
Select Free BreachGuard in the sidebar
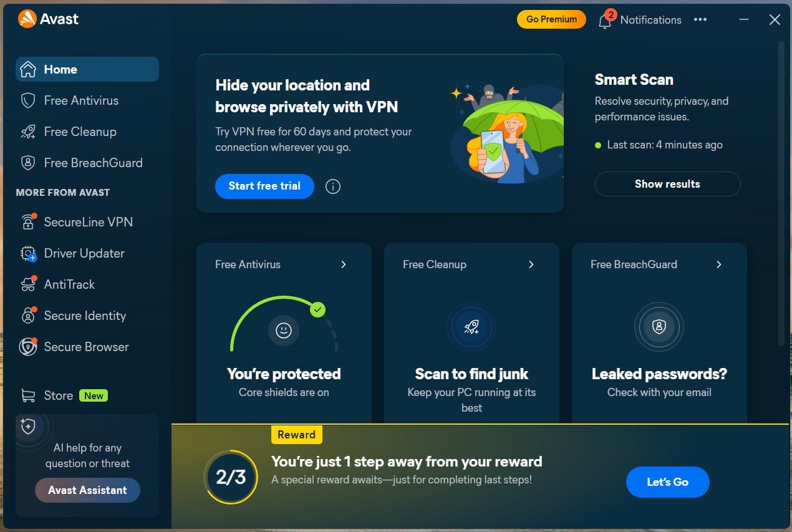pos(87,163)
